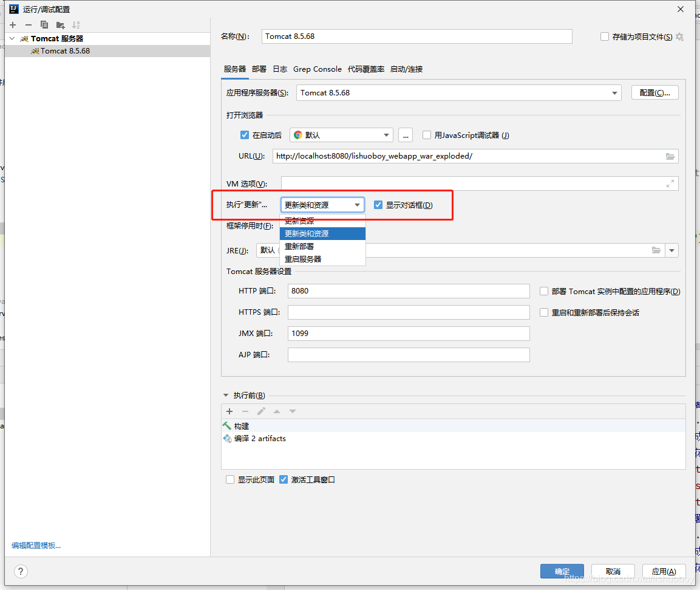The height and width of the screenshot is (590, 700).
Task: Select the Build task in Before launch list
Action: coord(453,427)
